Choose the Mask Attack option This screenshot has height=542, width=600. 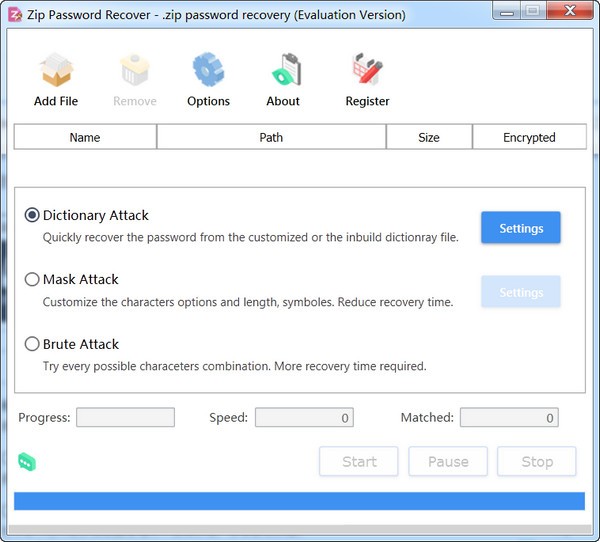pyautogui.click(x=33, y=280)
